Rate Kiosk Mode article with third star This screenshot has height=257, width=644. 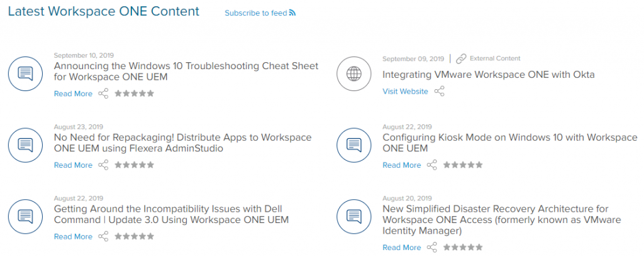(x=463, y=165)
